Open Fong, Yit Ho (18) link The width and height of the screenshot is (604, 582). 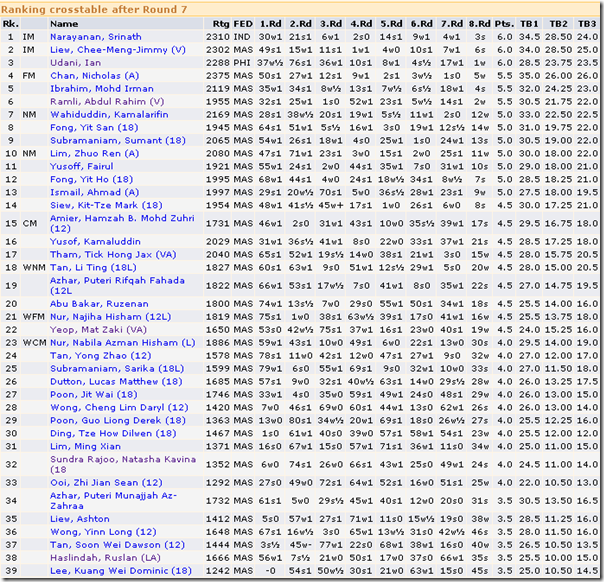[91, 179]
